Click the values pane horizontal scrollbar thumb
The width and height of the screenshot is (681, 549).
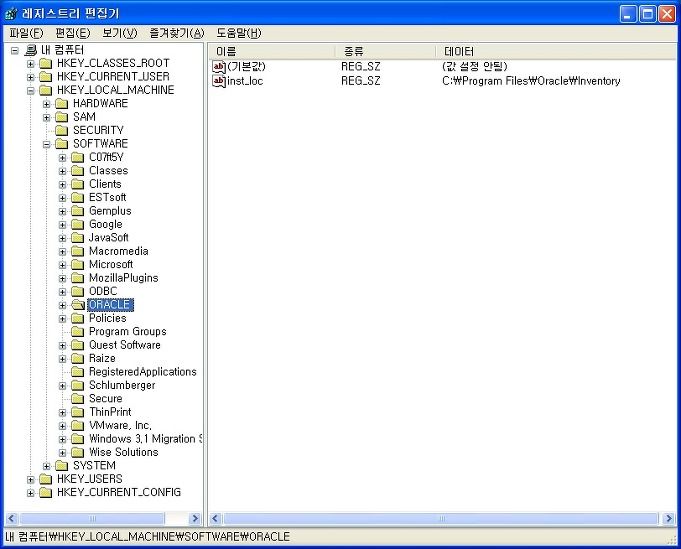(x=441, y=519)
